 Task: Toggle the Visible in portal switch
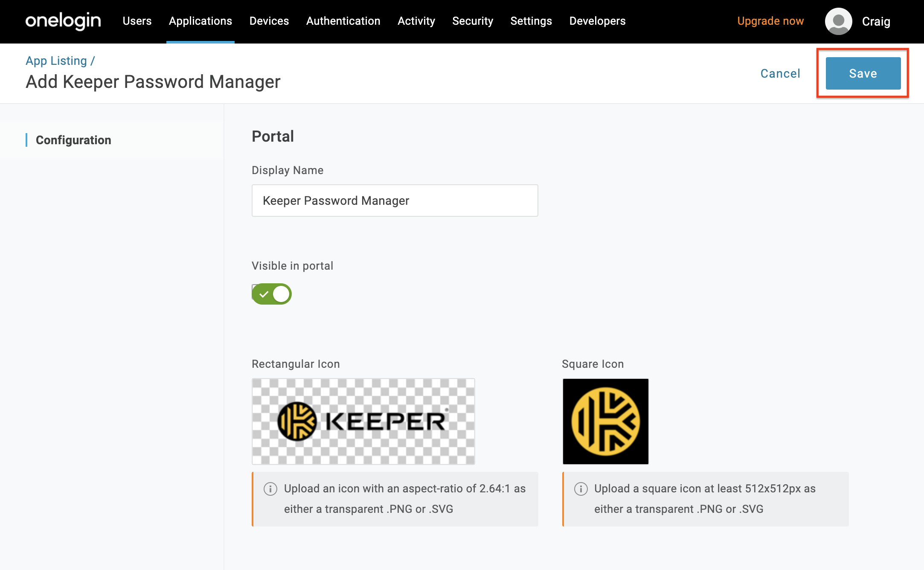(x=272, y=294)
